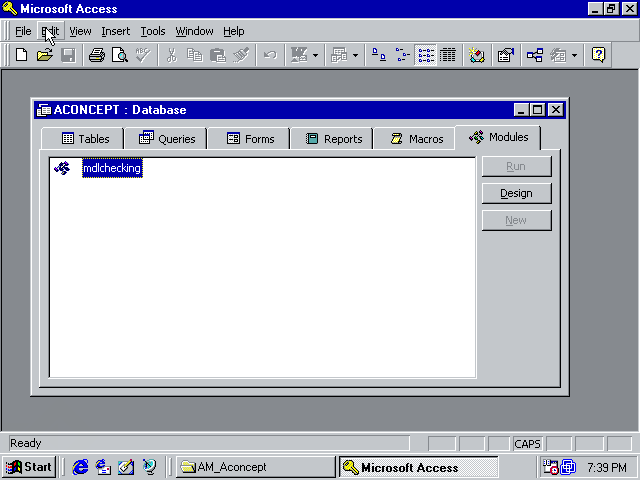
Task: Click the Analyze toolbar icon
Action: click(x=340, y=55)
